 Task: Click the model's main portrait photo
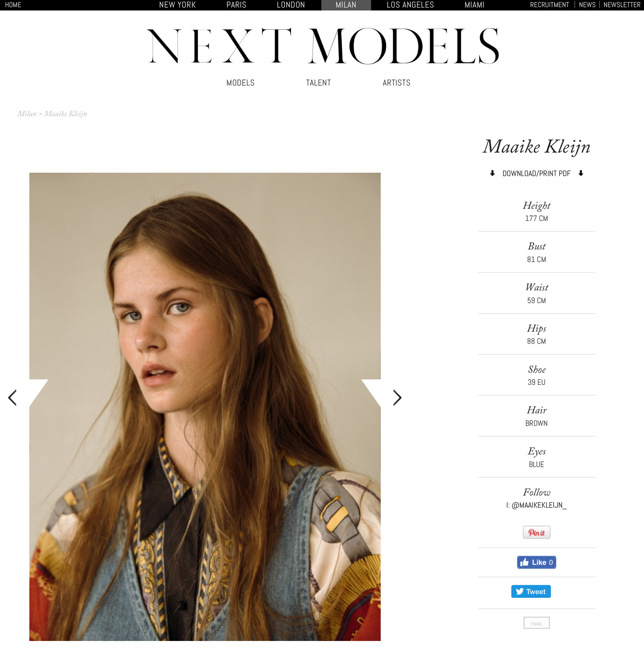click(205, 407)
